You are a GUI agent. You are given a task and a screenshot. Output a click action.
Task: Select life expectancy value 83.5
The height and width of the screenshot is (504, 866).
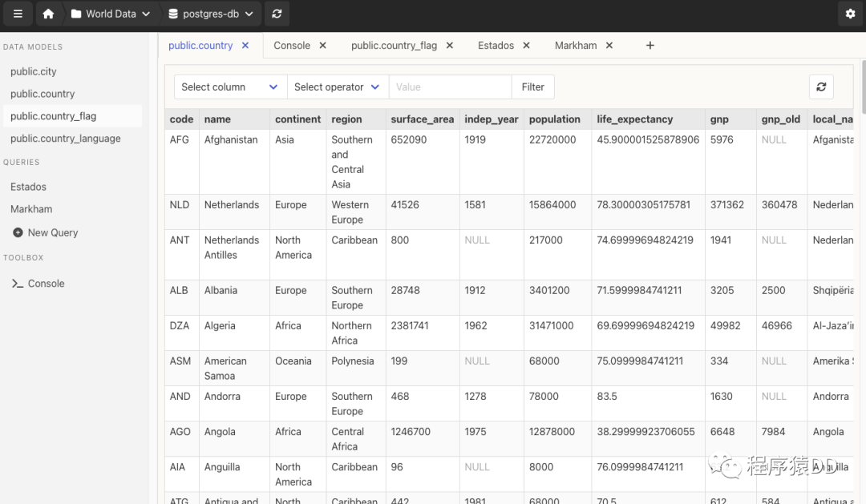[x=607, y=397]
